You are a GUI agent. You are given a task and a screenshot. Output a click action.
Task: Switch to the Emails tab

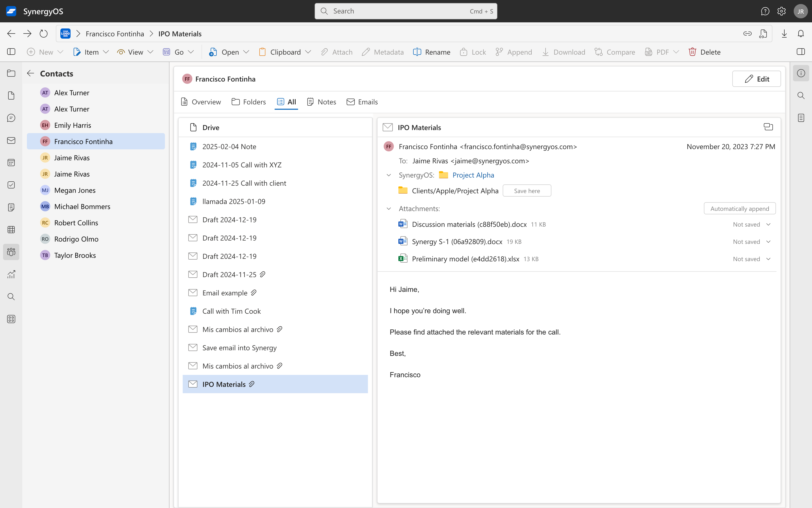(362, 102)
